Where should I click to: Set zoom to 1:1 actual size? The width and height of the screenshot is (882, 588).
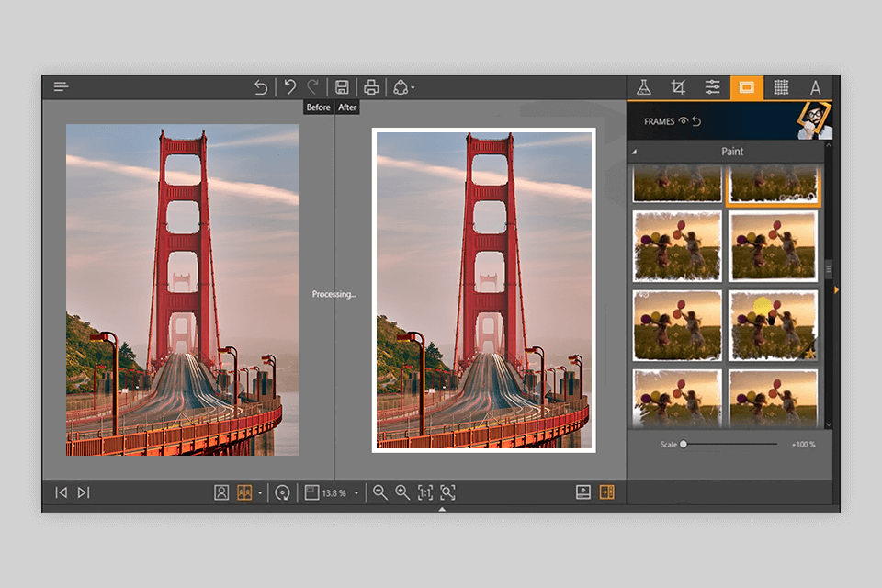click(425, 492)
